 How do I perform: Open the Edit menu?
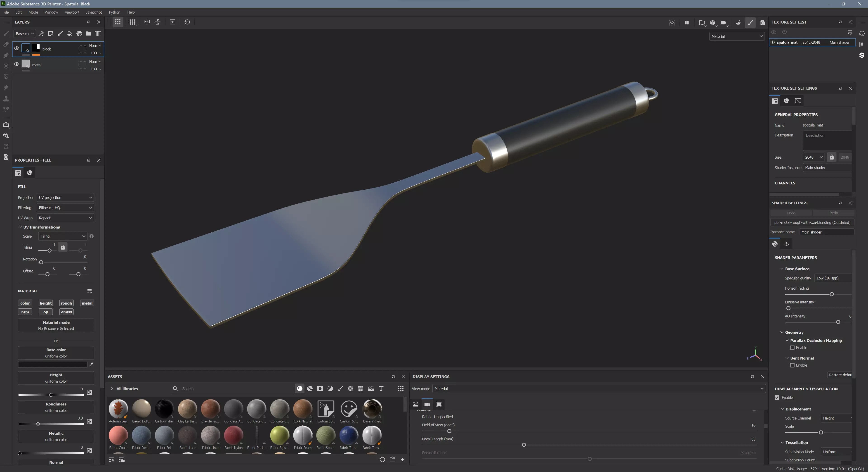click(x=19, y=12)
